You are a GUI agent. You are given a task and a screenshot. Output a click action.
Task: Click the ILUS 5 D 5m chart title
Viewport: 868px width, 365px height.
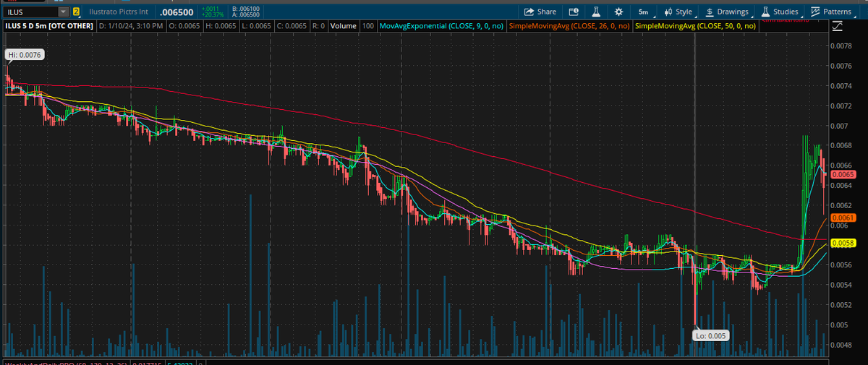(48, 26)
